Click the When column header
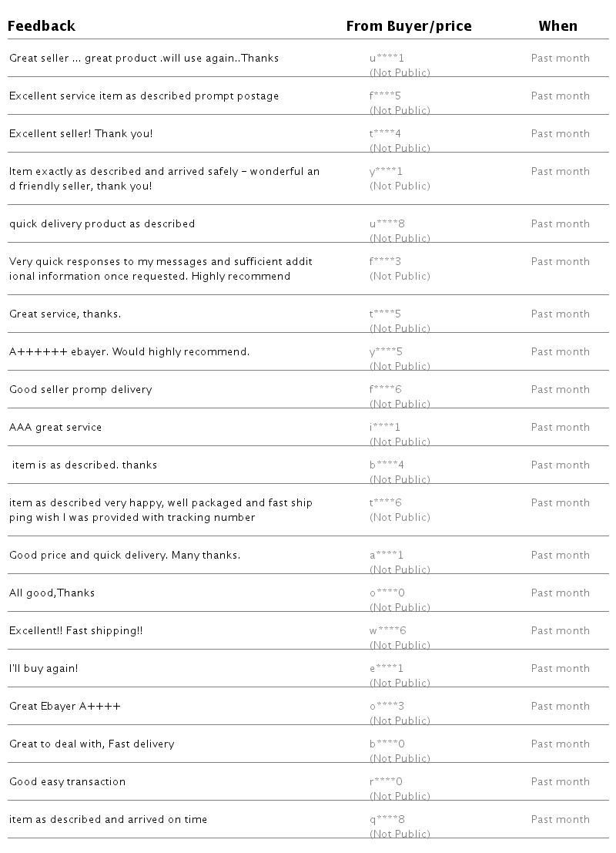The image size is (616, 853). [557, 26]
